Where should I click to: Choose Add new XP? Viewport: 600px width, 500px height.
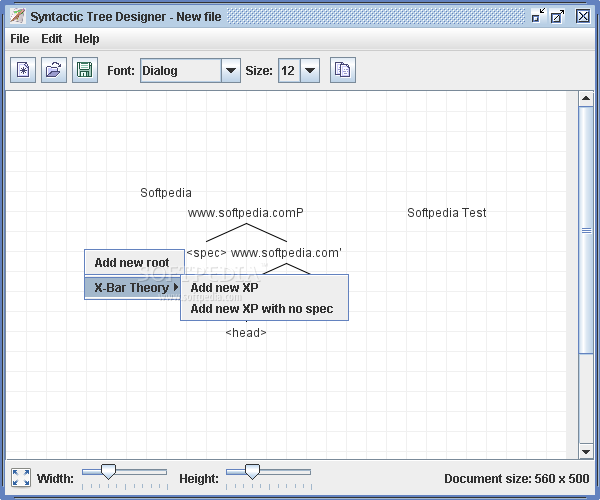pyautogui.click(x=264, y=288)
